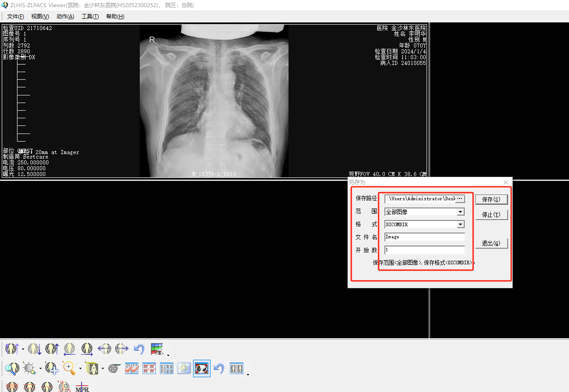
Task: Click the W:15378-L:6010 overlay text
Action: pyautogui.click(x=214, y=174)
